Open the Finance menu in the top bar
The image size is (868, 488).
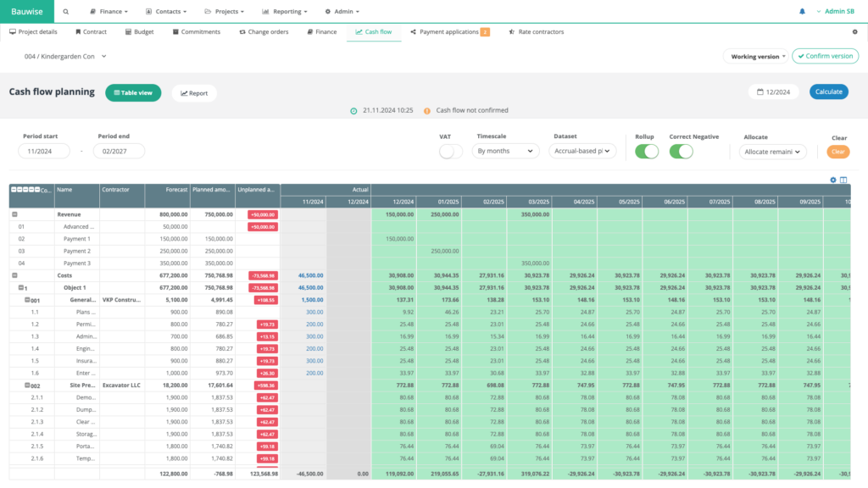coord(109,12)
